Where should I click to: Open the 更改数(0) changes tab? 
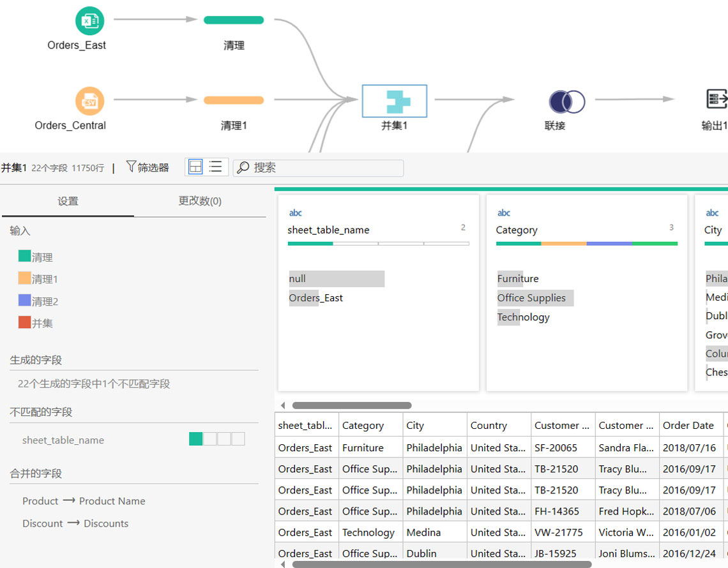coord(200,202)
